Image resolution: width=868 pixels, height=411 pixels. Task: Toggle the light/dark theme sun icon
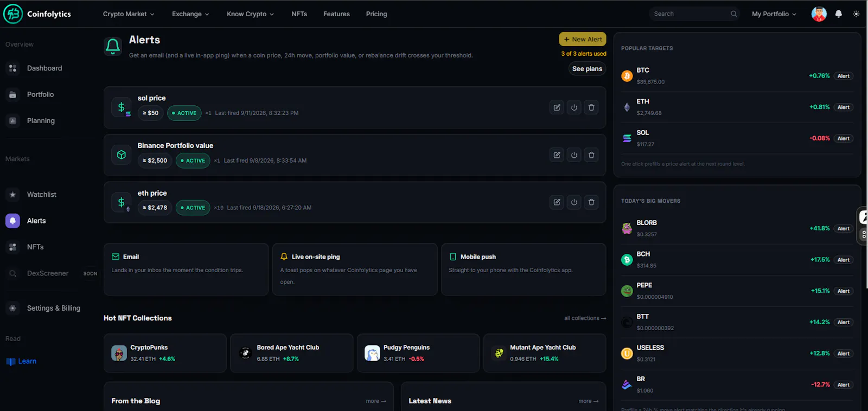856,14
